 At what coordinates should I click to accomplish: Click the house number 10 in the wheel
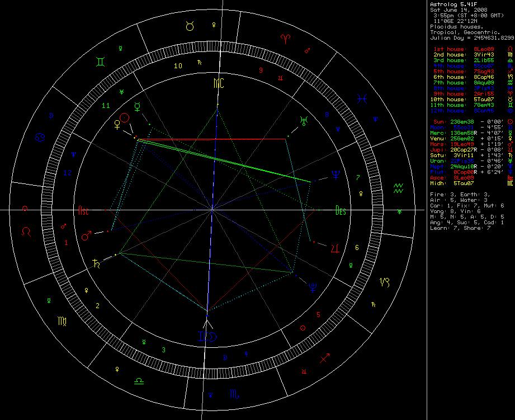coord(178,66)
